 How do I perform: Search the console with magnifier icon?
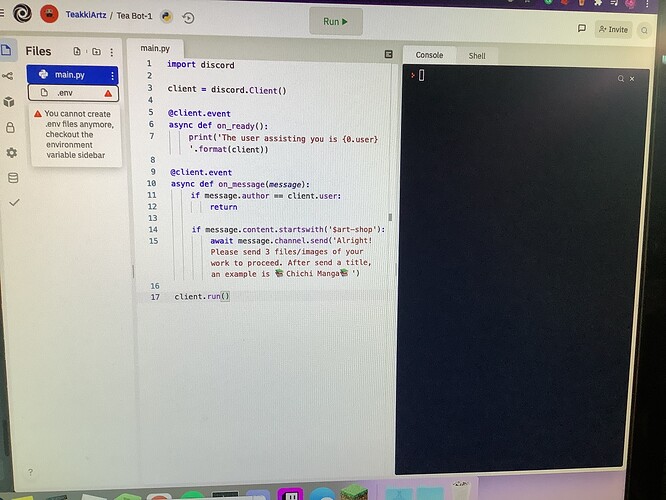[621, 79]
